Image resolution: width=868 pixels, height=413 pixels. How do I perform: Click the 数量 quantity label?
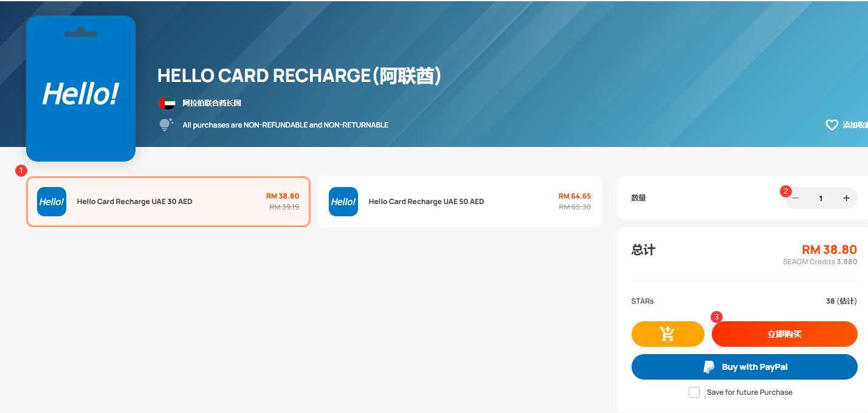click(x=639, y=198)
